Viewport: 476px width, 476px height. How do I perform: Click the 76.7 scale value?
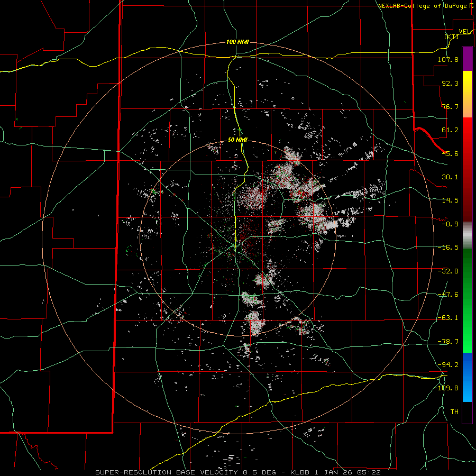(x=450, y=106)
